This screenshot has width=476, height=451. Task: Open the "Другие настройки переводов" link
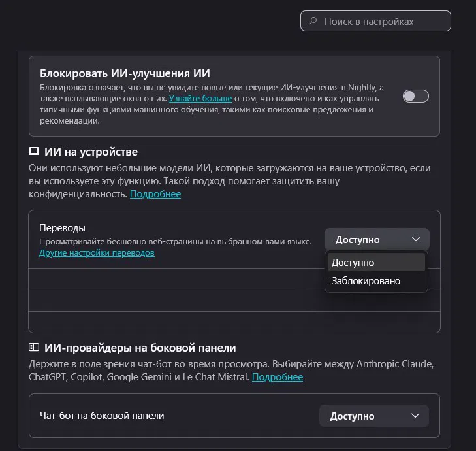tap(97, 252)
